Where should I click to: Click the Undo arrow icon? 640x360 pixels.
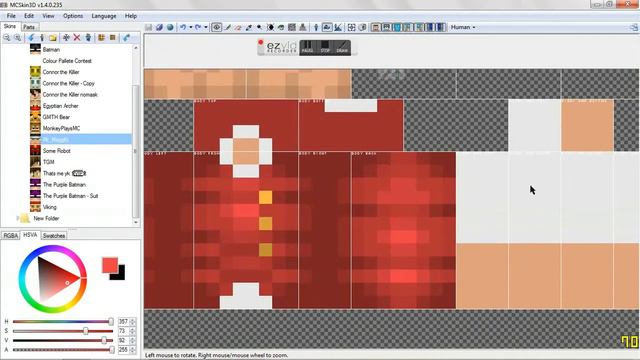183,27
